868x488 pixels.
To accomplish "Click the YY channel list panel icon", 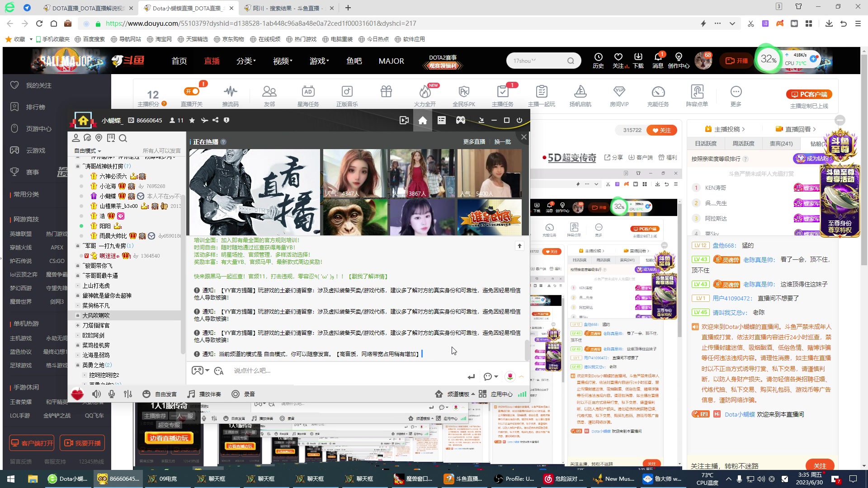I will 442,120.
